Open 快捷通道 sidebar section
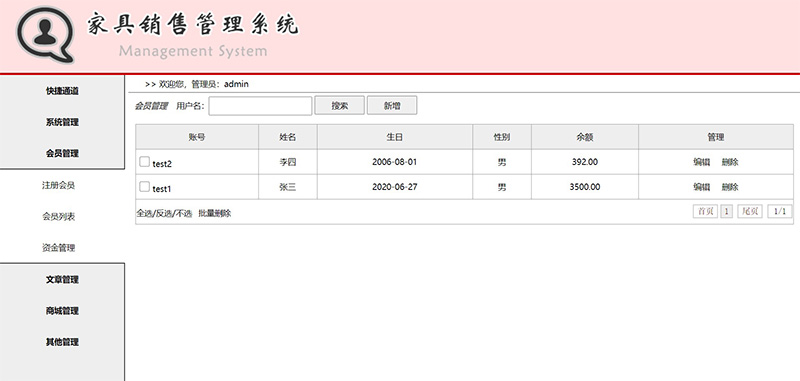 click(62, 91)
